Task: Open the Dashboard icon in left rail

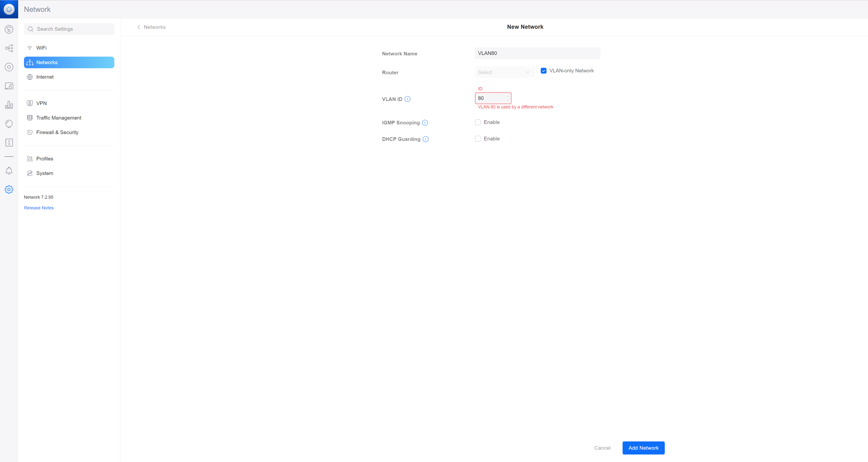Action: (x=9, y=29)
